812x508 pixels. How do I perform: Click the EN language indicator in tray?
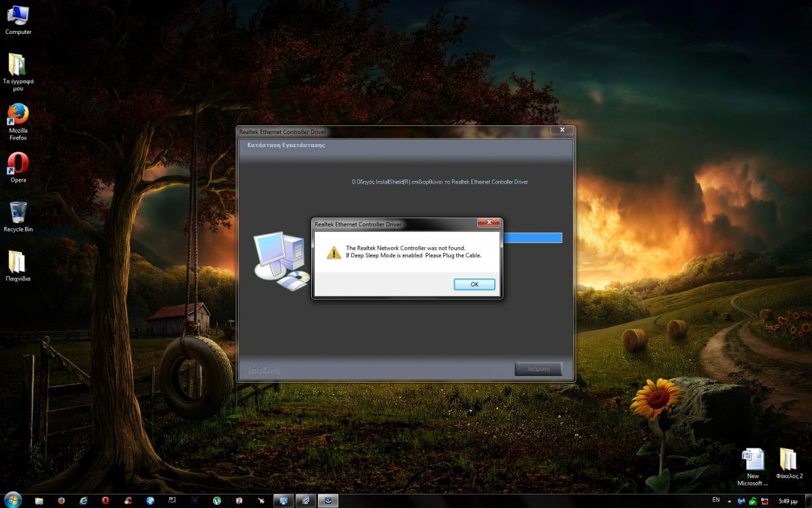pos(716,500)
